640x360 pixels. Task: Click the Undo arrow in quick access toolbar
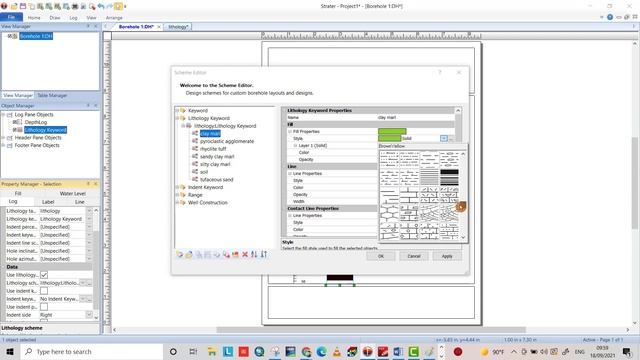click(101, 7)
